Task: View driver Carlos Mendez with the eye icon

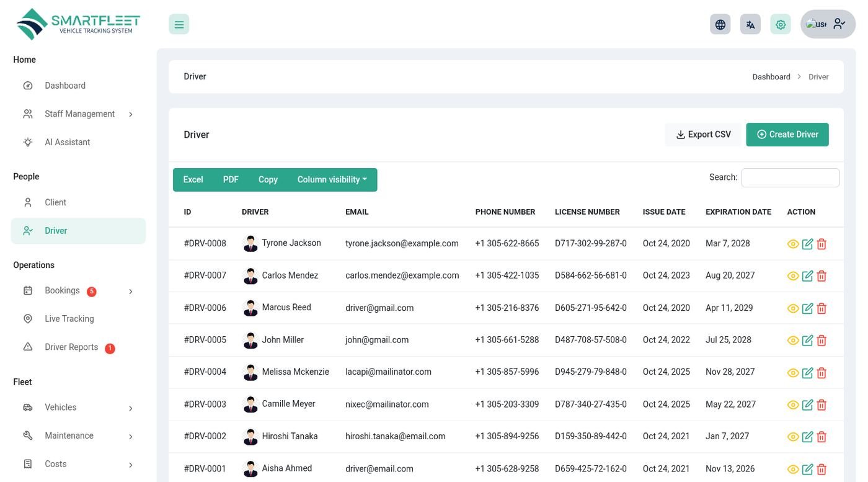Action: coord(793,276)
